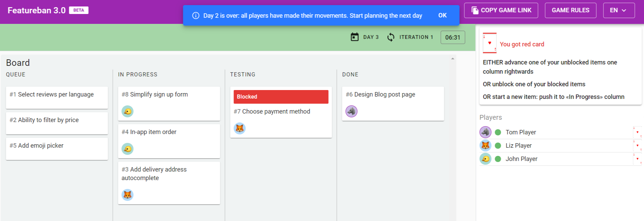Viewport: 644px width, 221px height.
Task: Click Tom Player's green status dot
Action: 498,132
